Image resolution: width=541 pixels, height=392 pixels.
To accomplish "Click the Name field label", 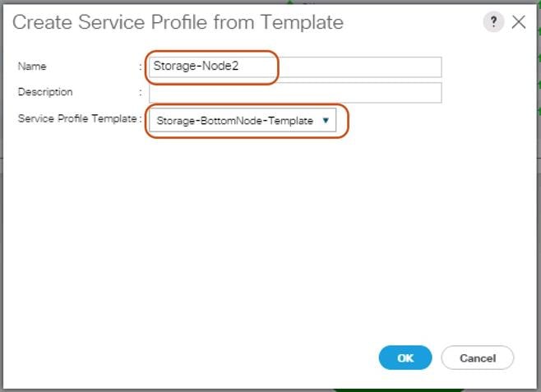I will [x=32, y=67].
